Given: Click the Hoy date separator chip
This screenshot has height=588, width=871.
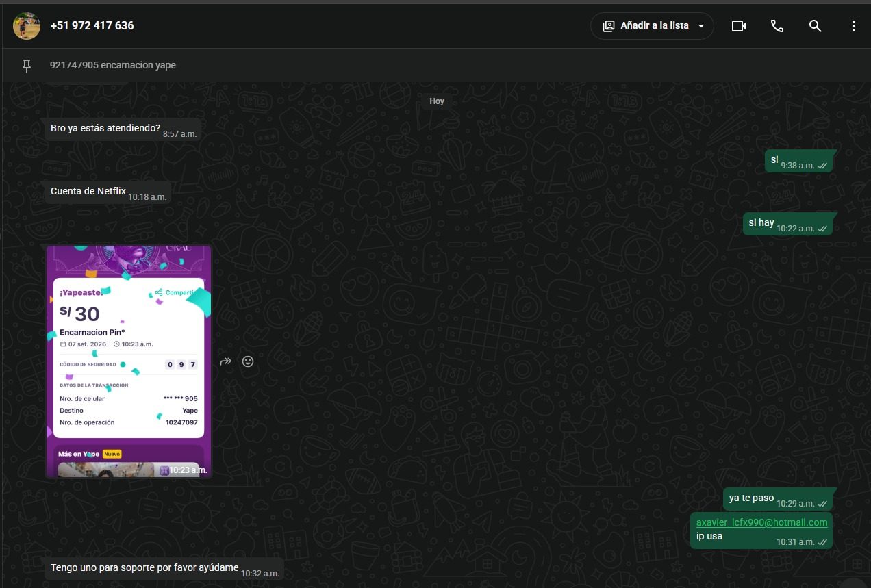Looking at the screenshot, I should 437,101.
